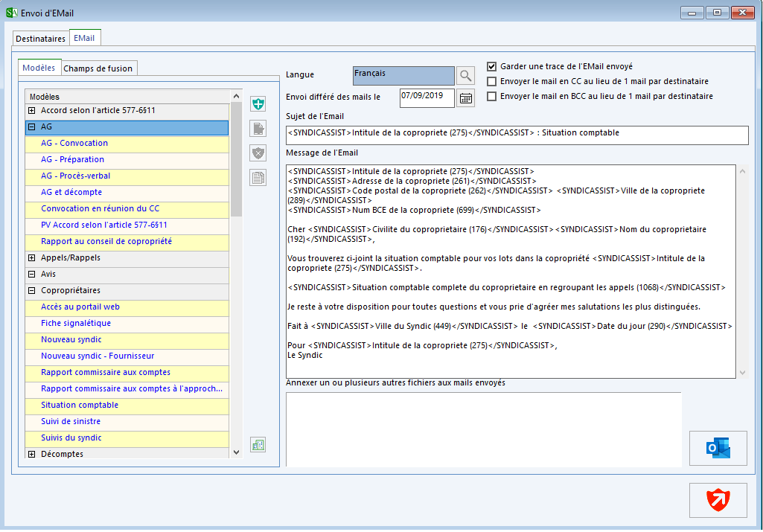Select the AG - Préparation template
This screenshot has width=763, height=532.
pyautogui.click(x=127, y=159)
